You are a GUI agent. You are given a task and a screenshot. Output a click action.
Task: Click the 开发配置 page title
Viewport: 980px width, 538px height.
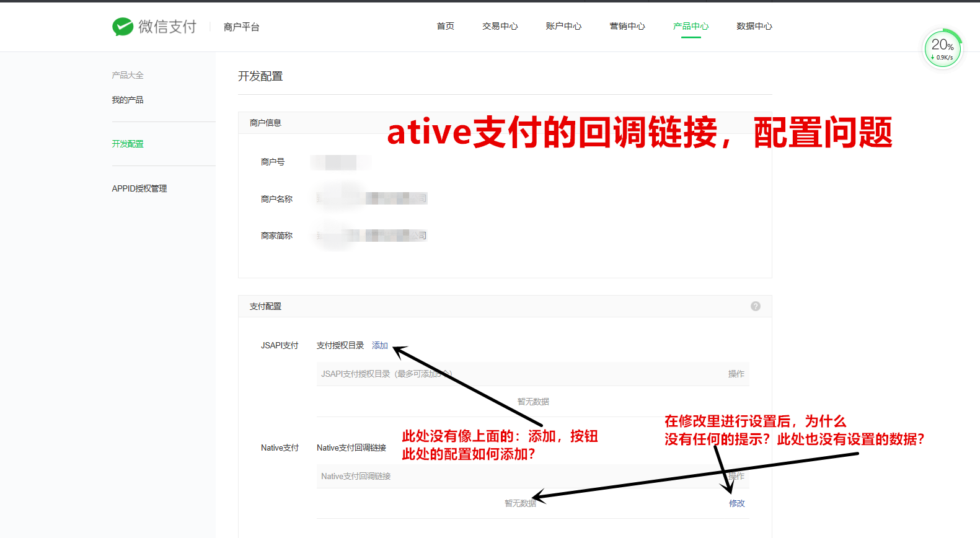pyautogui.click(x=260, y=76)
